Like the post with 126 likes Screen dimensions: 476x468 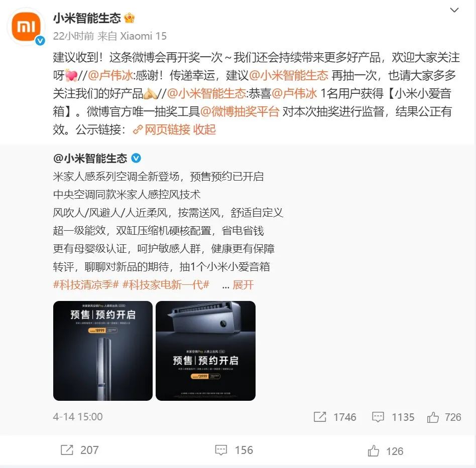point(374,451)
